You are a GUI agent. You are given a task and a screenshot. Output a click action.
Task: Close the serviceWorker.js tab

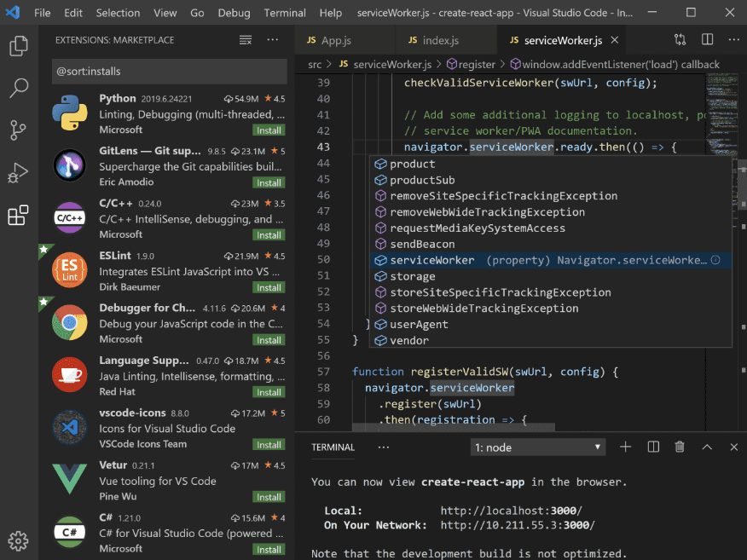tap(615, 40)
